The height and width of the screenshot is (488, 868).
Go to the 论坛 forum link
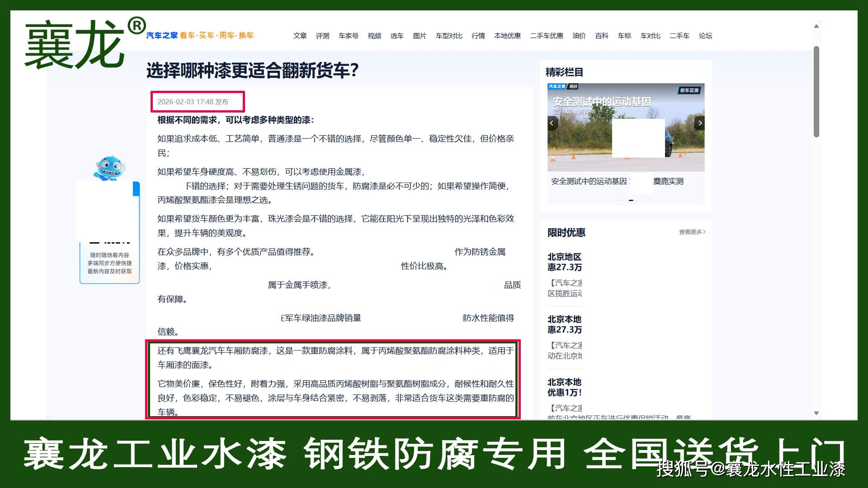point(705,36)
